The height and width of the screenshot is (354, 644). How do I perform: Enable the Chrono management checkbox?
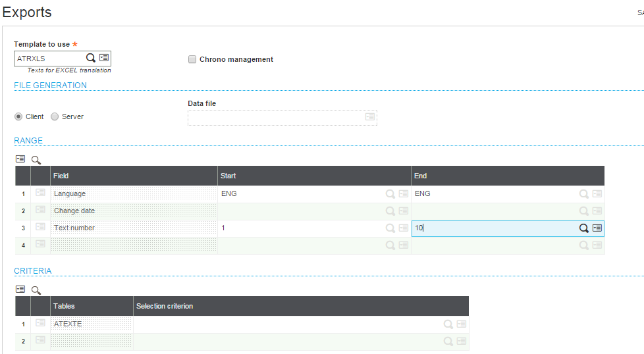click(x=192, y=59)
